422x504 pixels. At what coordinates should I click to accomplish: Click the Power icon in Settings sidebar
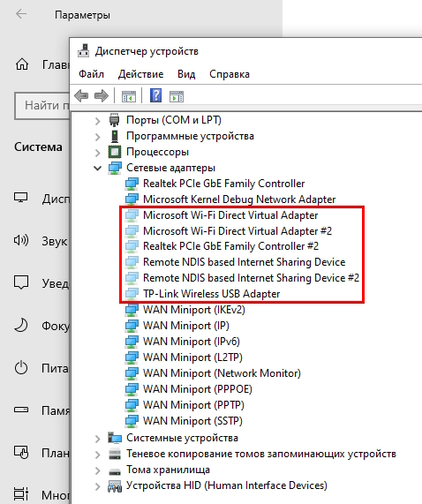click(x=21, y=367)
